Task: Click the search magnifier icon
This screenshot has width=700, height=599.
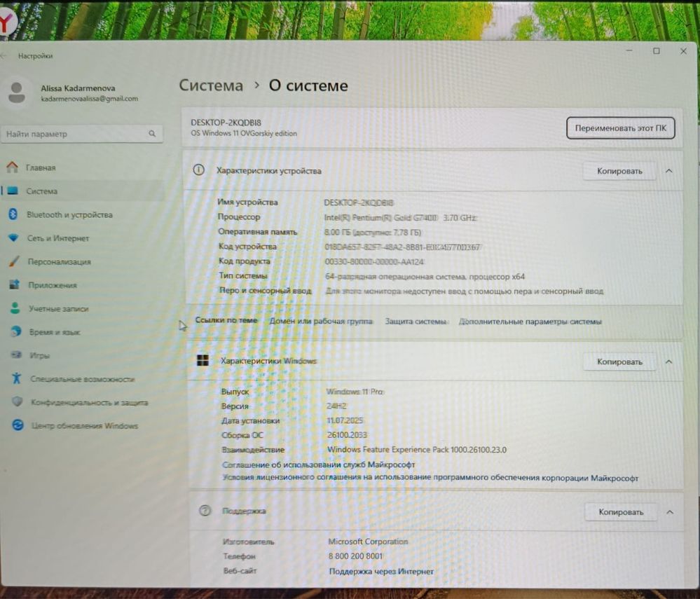Action: click(152, 133)
